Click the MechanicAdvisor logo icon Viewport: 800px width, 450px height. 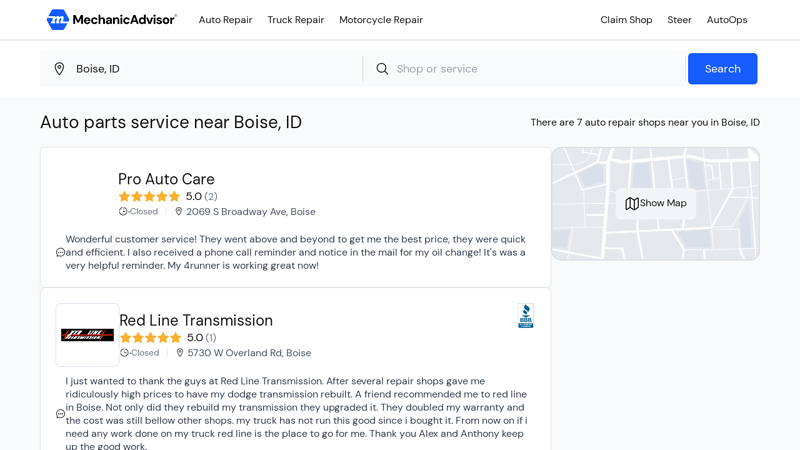click(58, 20)
